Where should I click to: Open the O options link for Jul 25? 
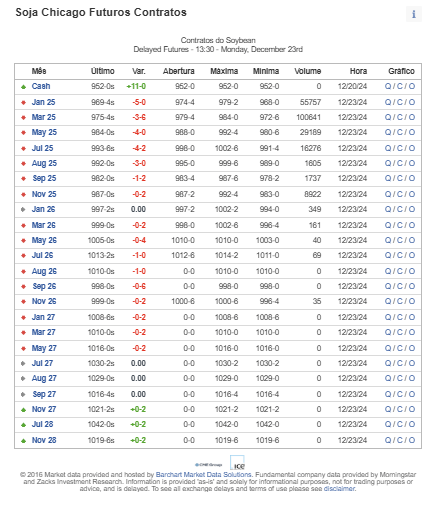pos(412,148)
